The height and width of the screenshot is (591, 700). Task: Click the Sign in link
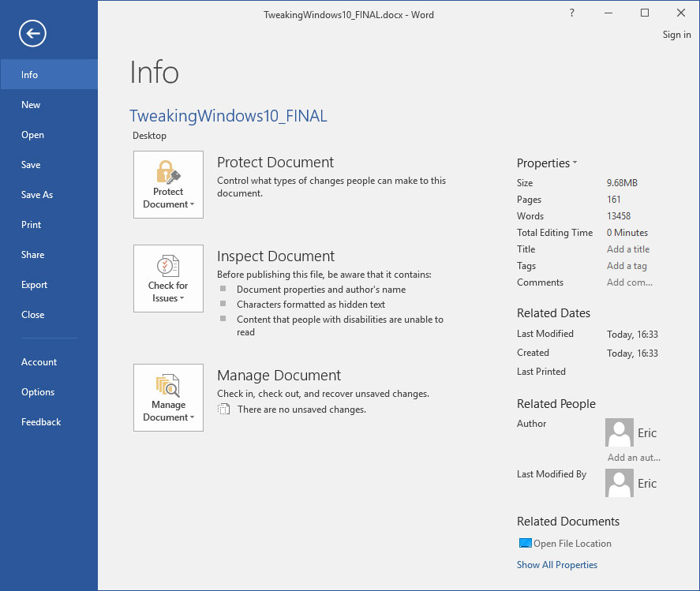click(677, 35)
